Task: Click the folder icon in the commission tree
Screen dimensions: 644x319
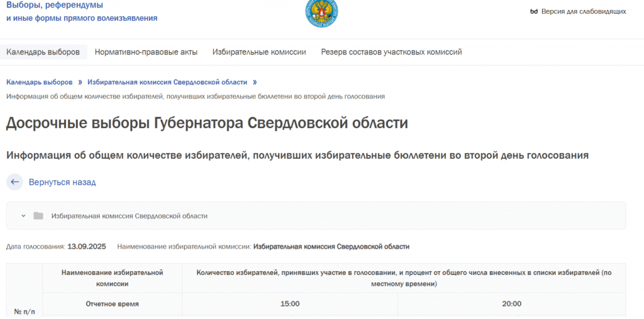Action: tap(38, 216)
